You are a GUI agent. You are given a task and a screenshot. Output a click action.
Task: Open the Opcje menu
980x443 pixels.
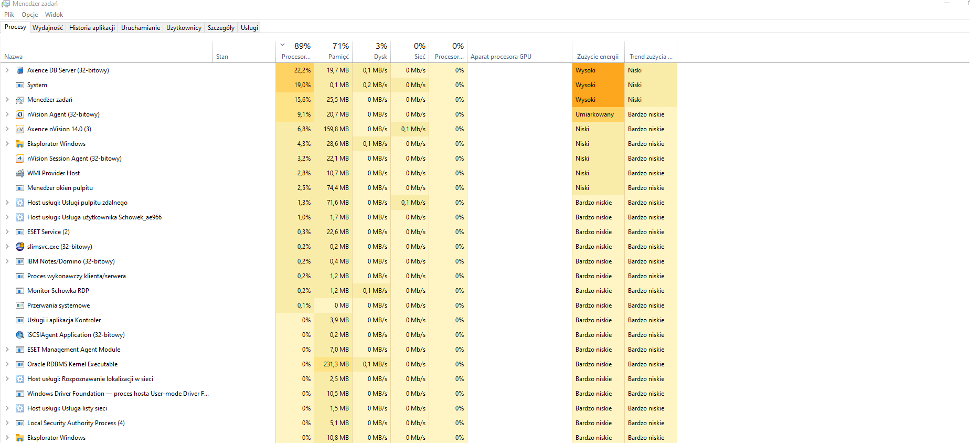click(30, 15)
